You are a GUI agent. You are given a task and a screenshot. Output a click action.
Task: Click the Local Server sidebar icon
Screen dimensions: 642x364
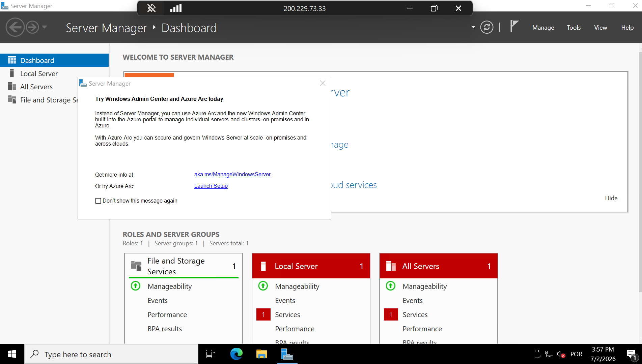click(x=12, y=73)
